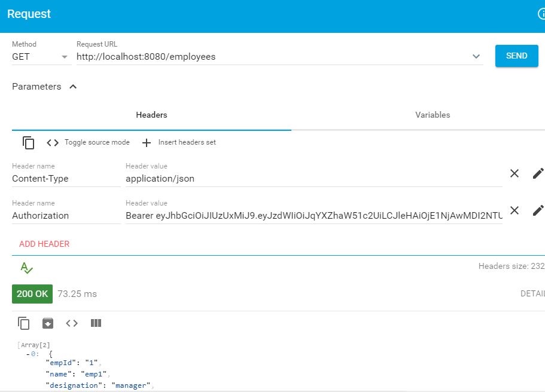This screenshot has height=392, width=545.
Task: Edit the Content-Type header name field
Action: pos(66,179)
